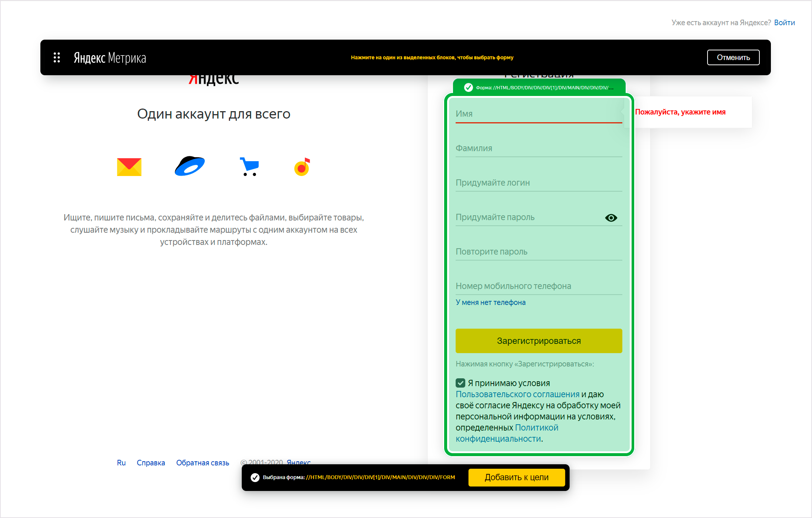Click the Придумайте логин field
This screenshot has width=812, height=518.
(x=538, y=183)
